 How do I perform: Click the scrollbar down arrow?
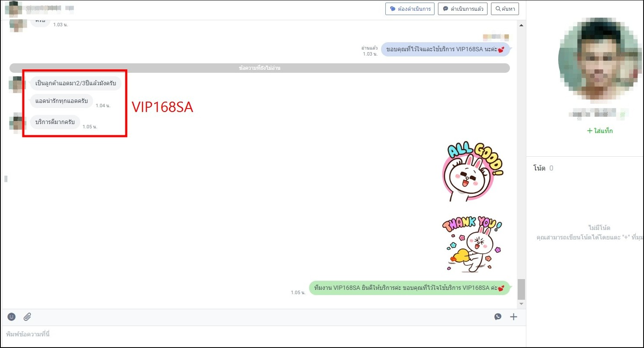521,304
